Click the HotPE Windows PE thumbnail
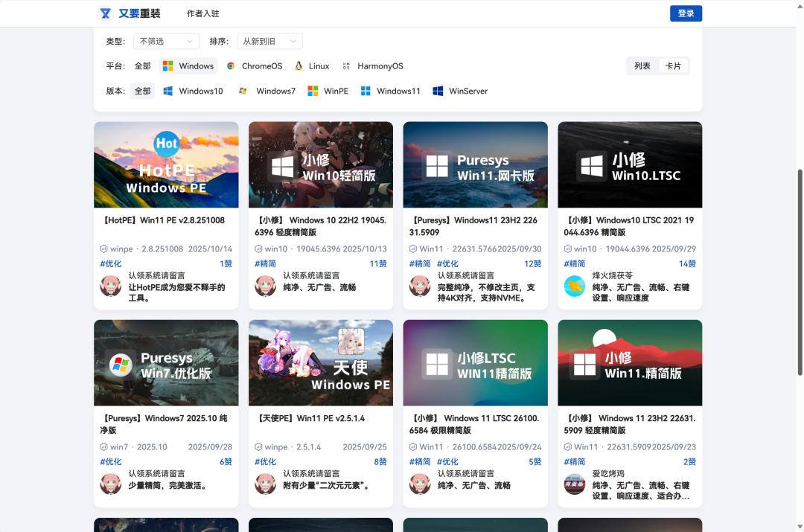 pyautogui.click(x=165, y=164)
